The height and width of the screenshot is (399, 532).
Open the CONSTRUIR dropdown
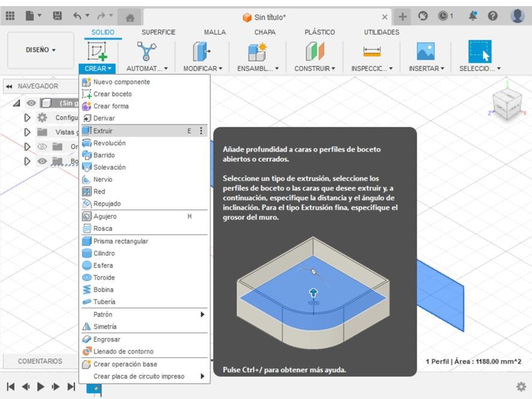click(x=315, y=68)
